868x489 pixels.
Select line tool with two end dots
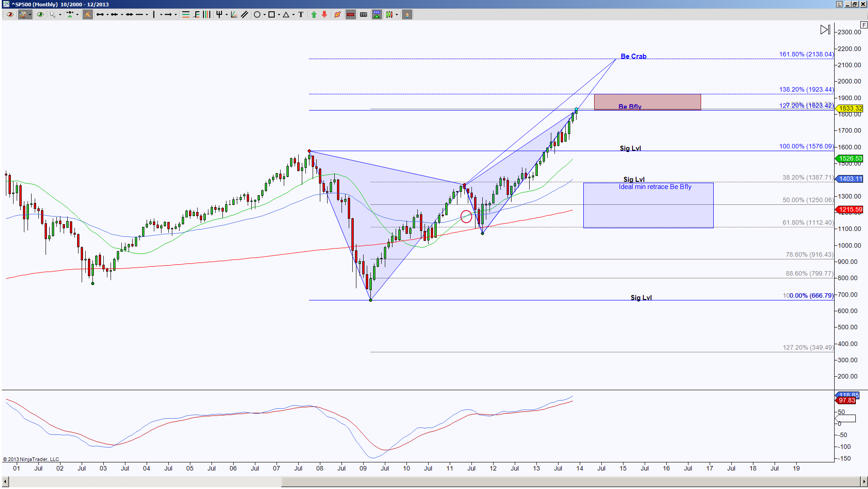coord(100,14)
